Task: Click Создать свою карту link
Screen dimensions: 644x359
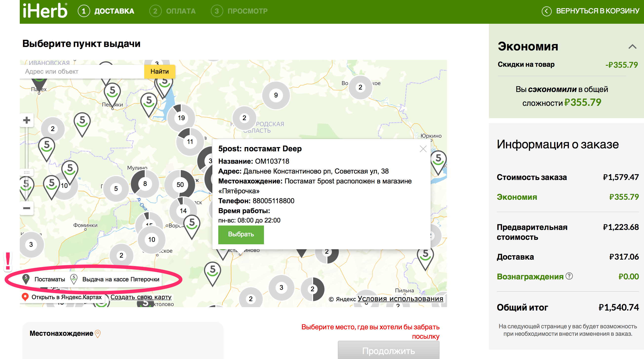Action: click(x=141, y=297)
